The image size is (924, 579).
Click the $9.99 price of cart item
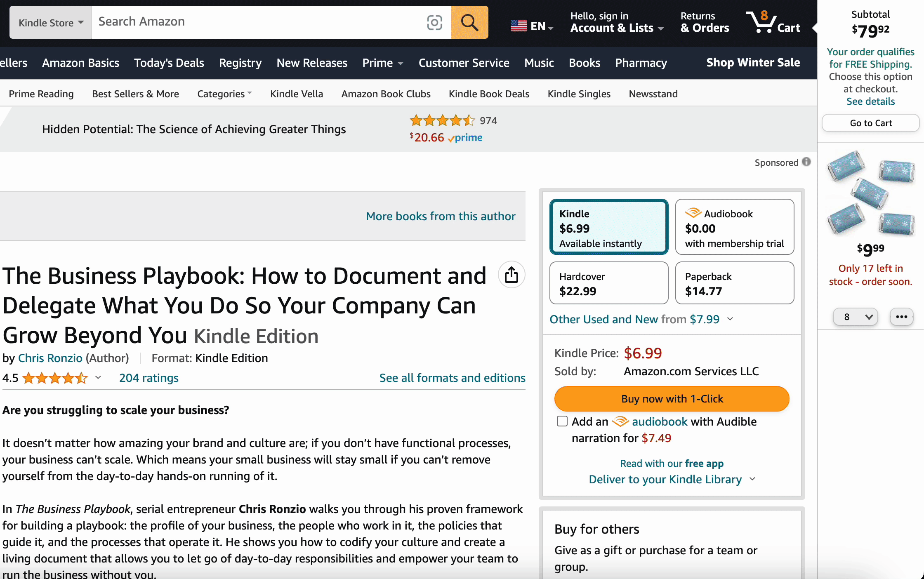(871, 249)
